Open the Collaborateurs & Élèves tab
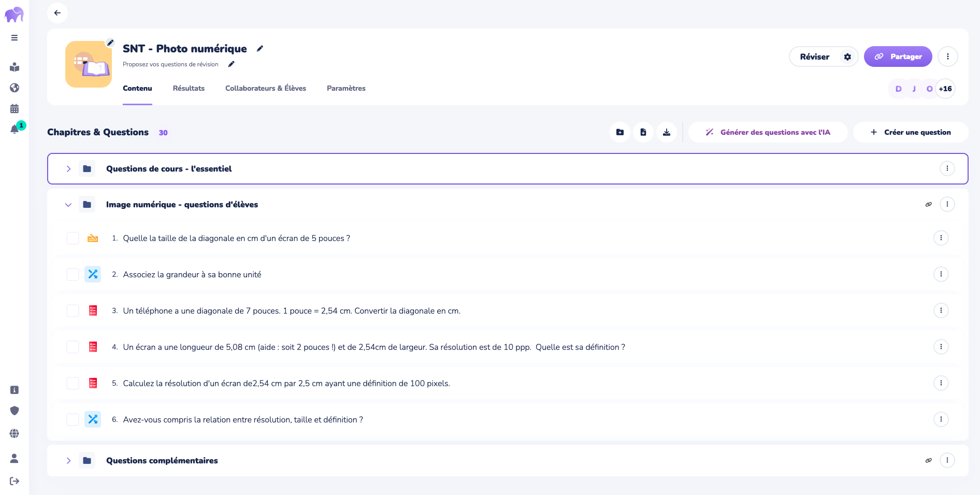 [x=266, y=89]
